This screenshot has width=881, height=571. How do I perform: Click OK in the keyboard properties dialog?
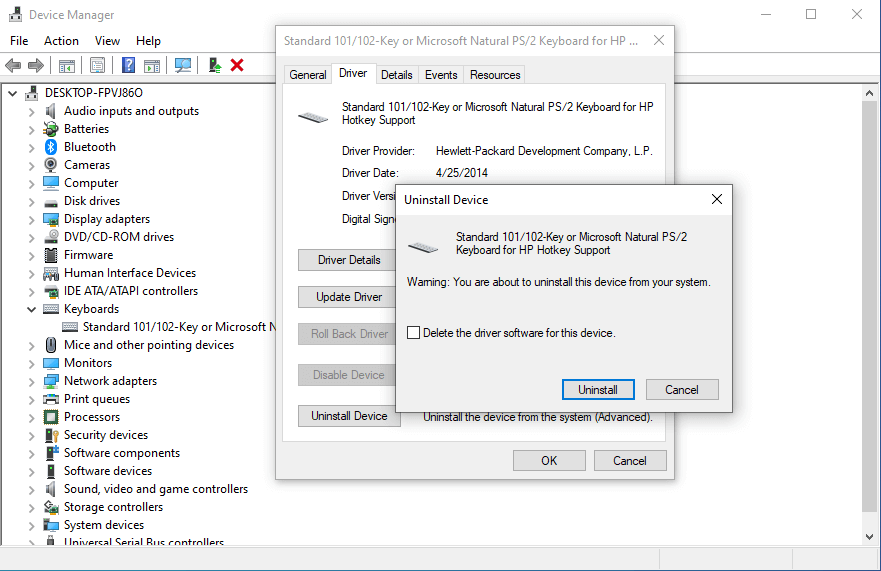tap(549, 460)
